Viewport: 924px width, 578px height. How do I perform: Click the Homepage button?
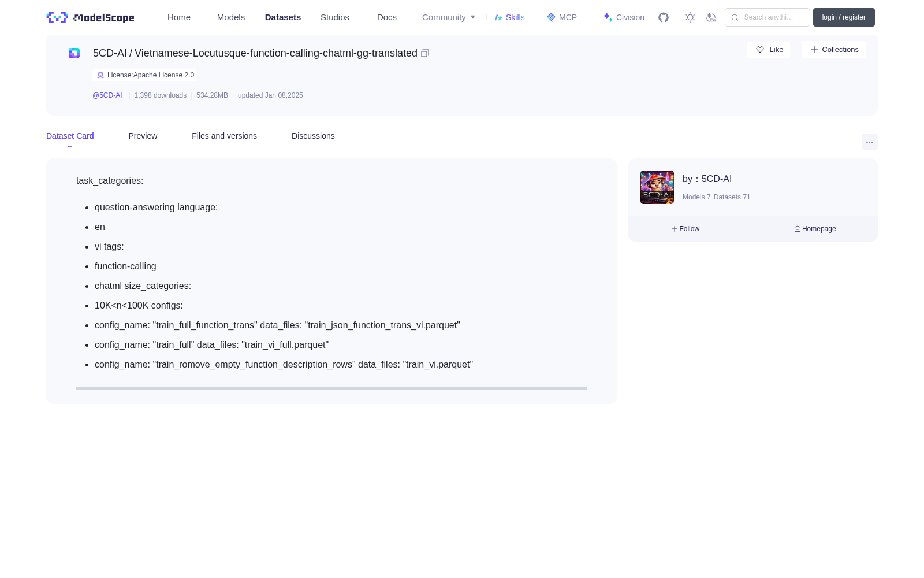(x=815, y=229)
